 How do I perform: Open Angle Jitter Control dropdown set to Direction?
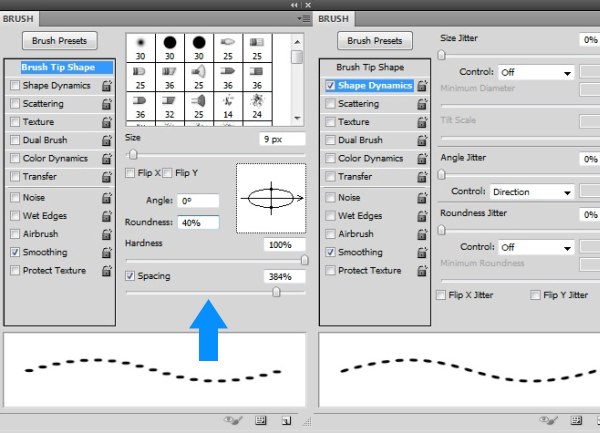click(x=530, y=192)
